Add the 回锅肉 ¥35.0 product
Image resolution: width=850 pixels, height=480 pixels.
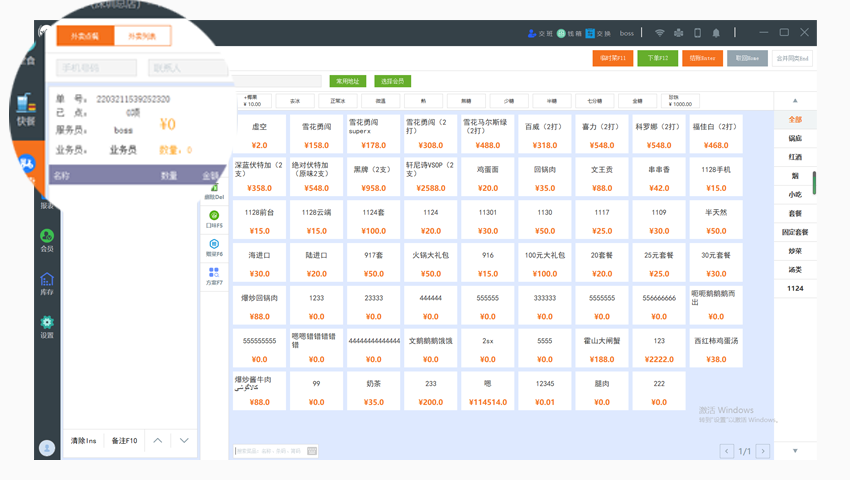(545, 177)
